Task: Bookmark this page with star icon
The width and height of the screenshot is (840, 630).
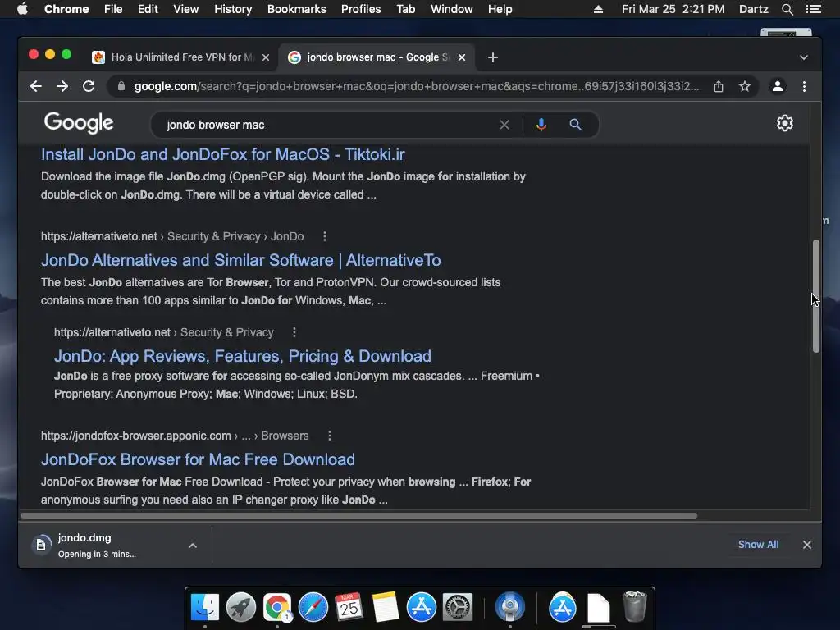Action: 745,86
